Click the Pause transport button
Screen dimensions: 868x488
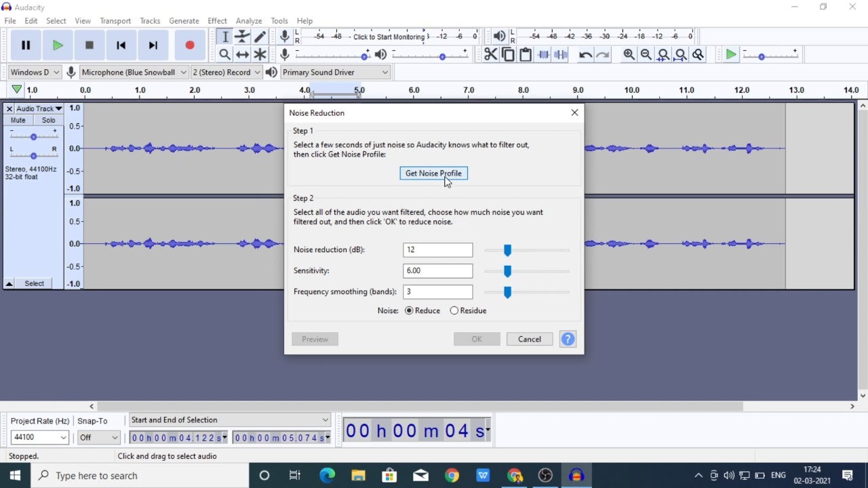pos(26,45)
